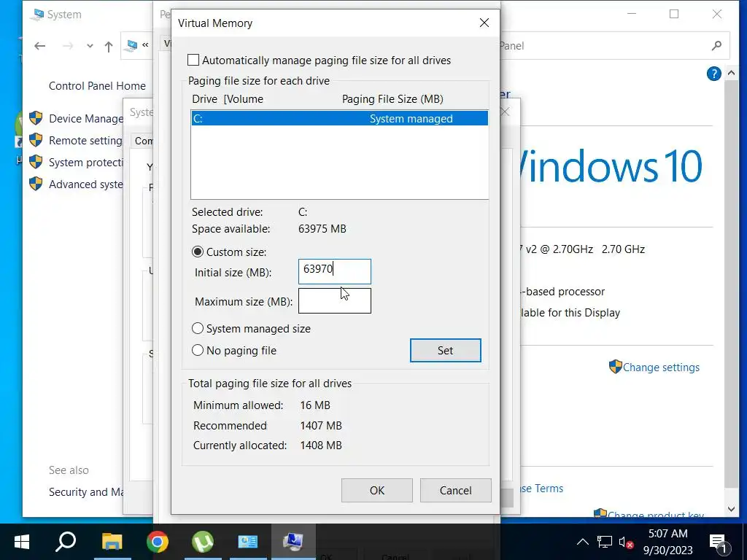747x560 pixels.
Task: Click the Set button
Action: (x=446, y=351)
